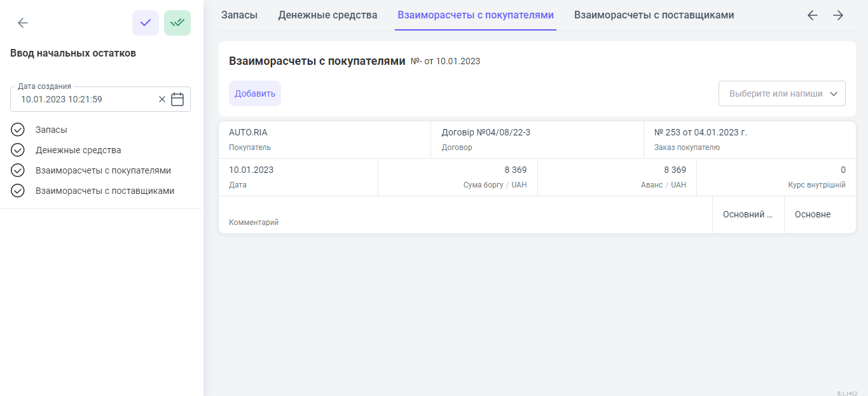Click the Дата создания input field
The width and height of the screenshot is (868, 396).
click(86, 99)
